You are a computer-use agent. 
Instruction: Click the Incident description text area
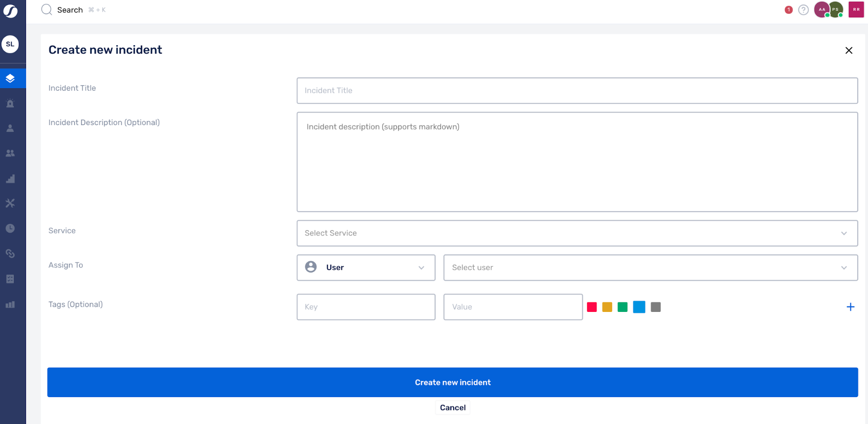coord(577,162)
